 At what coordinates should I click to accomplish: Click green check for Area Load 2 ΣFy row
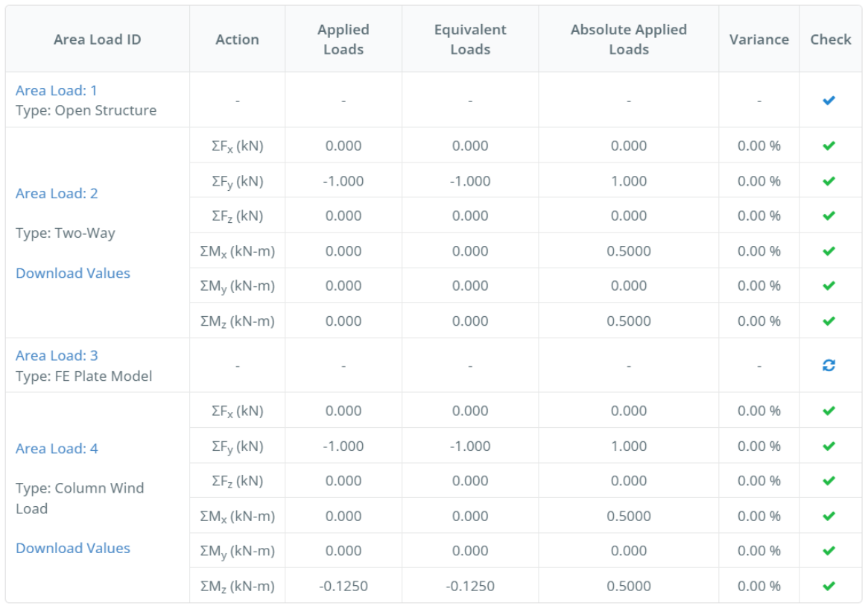point(829,181)
